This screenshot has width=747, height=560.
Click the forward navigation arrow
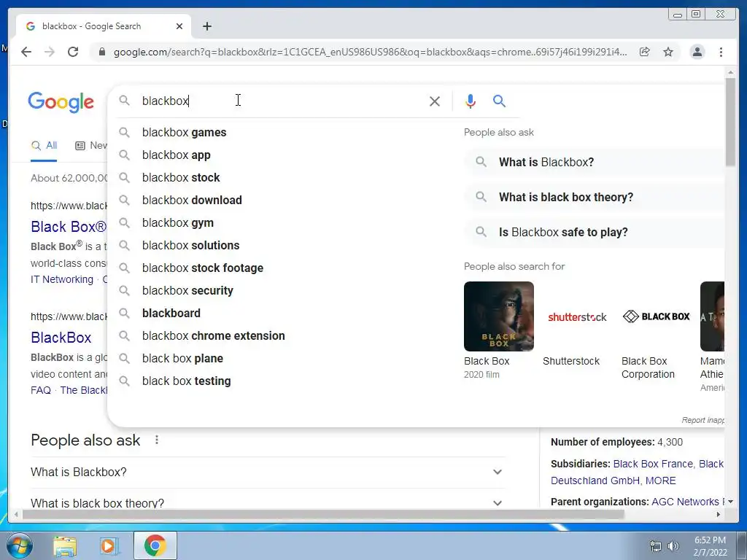50,52
